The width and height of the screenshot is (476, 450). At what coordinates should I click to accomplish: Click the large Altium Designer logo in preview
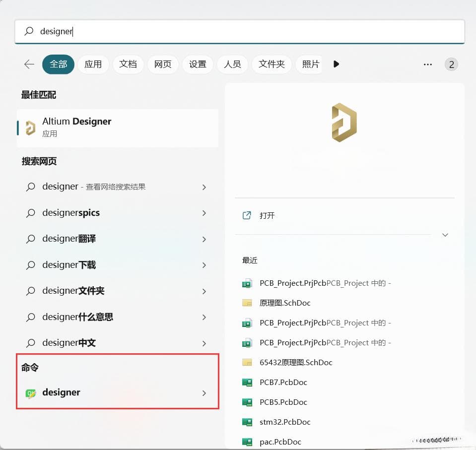(x=344, y=122)
